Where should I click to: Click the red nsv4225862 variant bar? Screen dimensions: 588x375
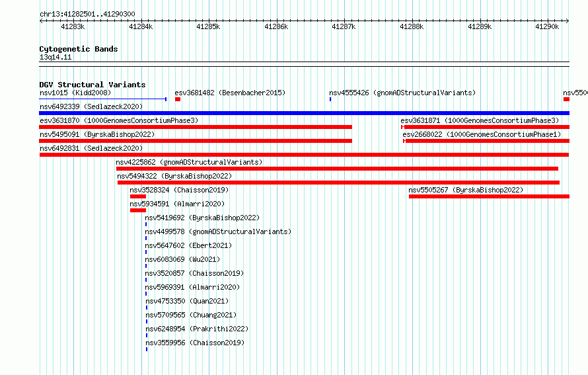click(x=337, y=169)
